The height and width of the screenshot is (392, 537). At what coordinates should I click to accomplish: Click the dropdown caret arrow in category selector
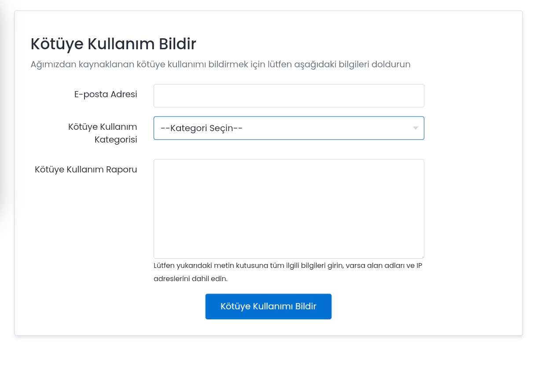pyautogui.click(x=415, y=128)
